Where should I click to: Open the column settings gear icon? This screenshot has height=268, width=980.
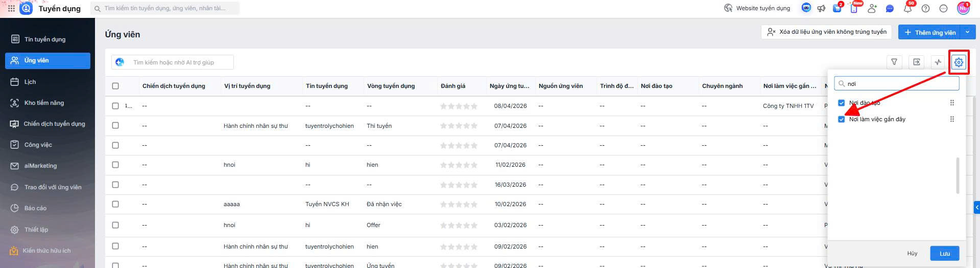pyautogui.click(x=959, y=62)
